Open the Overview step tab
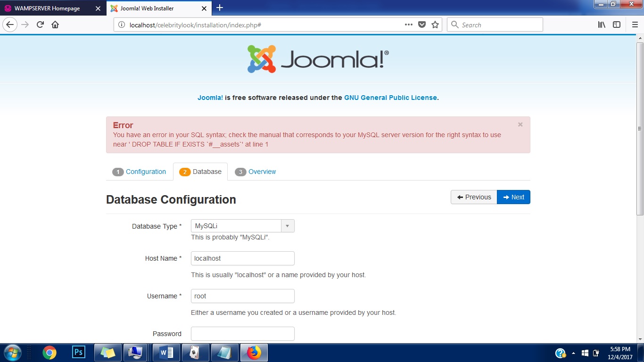Image resolution: width=644 pixels, height=362 pixels. [x=256, y=172]
